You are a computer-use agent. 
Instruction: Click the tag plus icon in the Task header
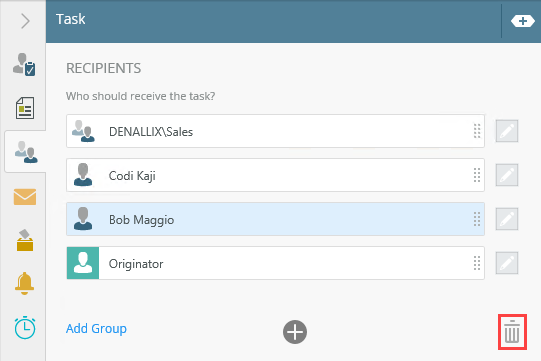pyautogui.click(x=523, y=21)
